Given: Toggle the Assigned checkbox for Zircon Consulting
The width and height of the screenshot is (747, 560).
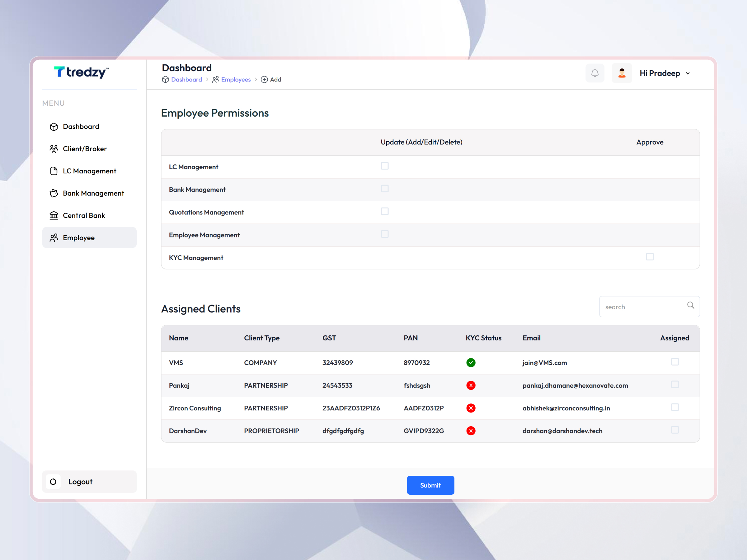Looking at the screenshot, I should (x=675, y=407).
